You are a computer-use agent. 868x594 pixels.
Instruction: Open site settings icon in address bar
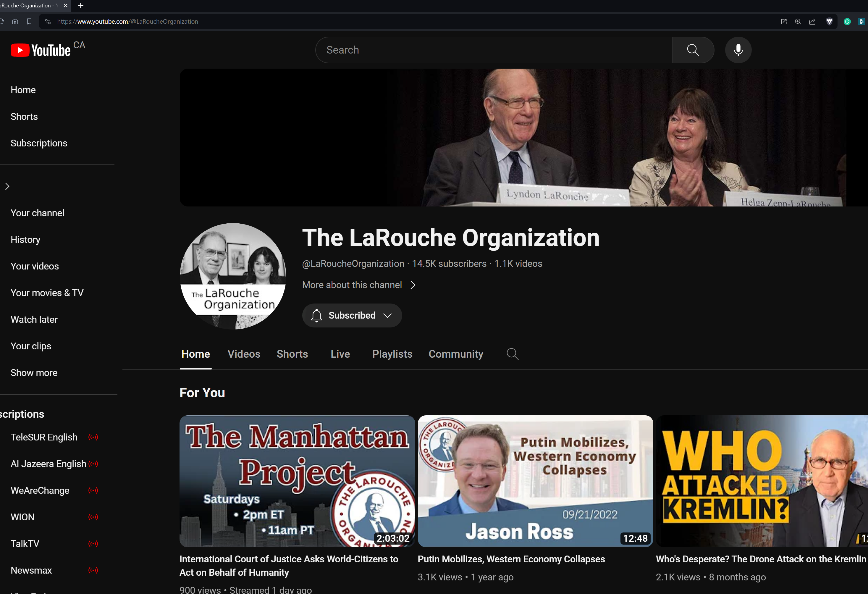(48, 22)
